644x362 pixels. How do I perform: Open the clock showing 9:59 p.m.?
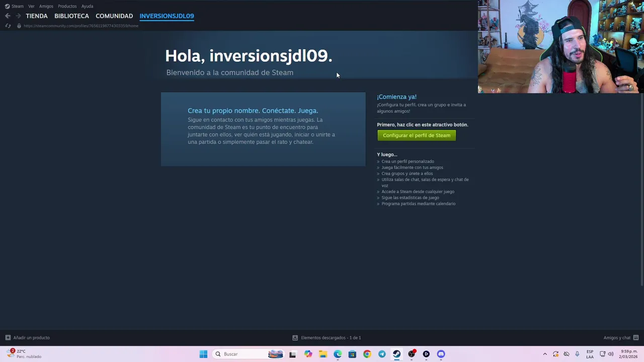click(629, 354)
